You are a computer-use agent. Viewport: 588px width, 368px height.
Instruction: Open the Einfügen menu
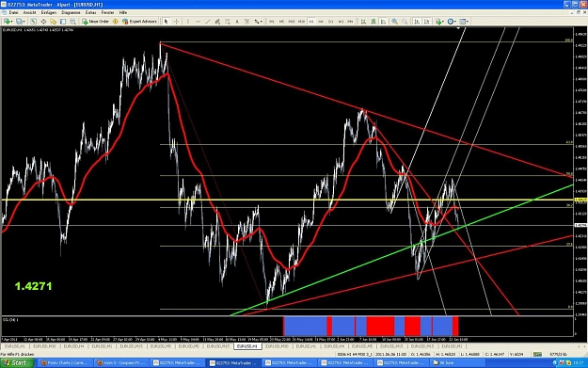coord(48,12)
